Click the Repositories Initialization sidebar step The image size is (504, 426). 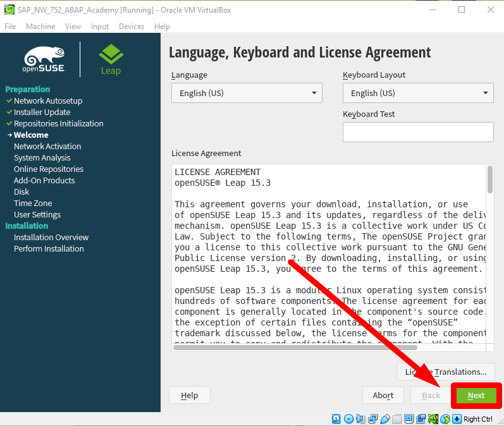coord(59,124)
